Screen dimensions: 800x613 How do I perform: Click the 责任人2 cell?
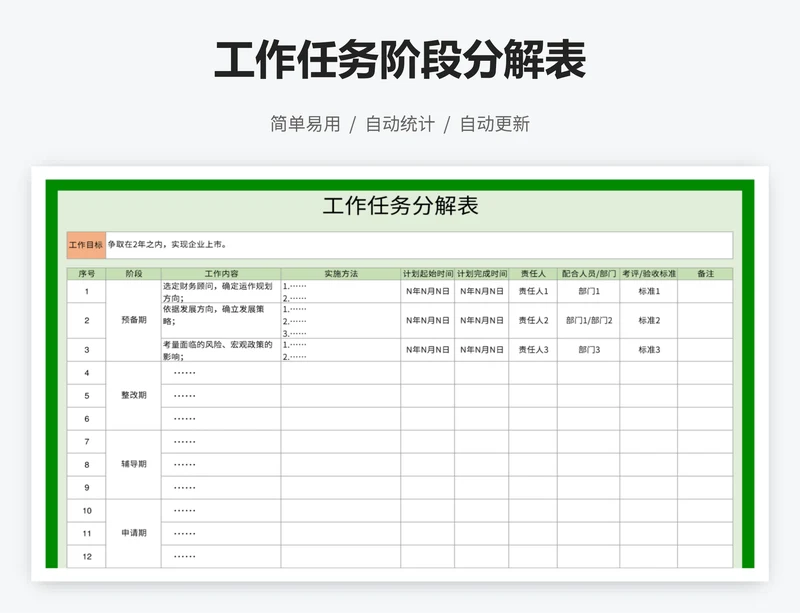[533, 321]
